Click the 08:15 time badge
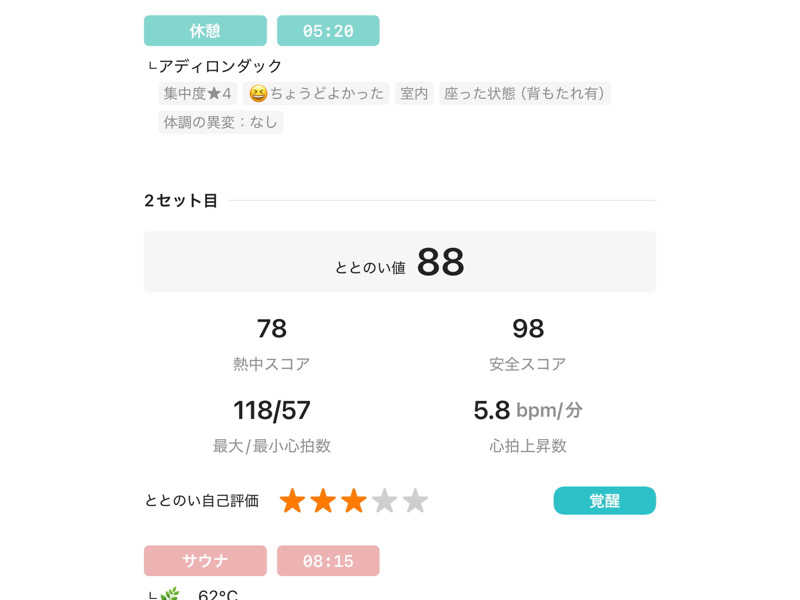 pos(328,561)
